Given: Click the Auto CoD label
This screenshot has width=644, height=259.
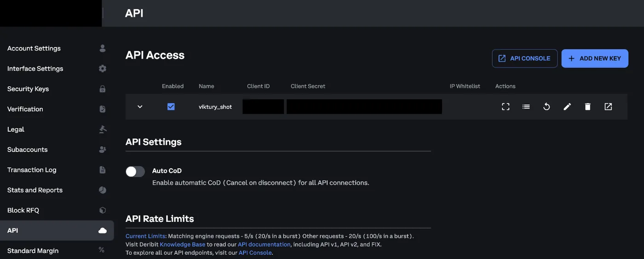Looking at the screenshot, I should point(167,171).
